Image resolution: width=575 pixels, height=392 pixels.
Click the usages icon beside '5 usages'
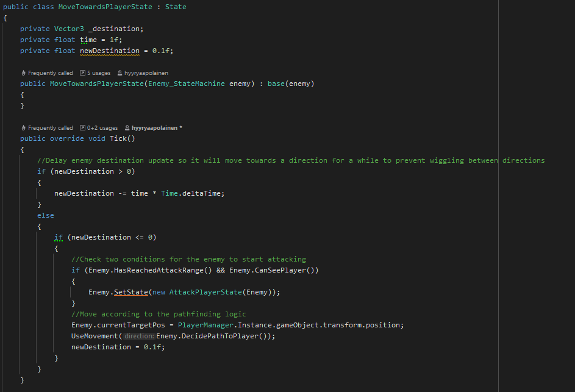(x=82, y=73)
